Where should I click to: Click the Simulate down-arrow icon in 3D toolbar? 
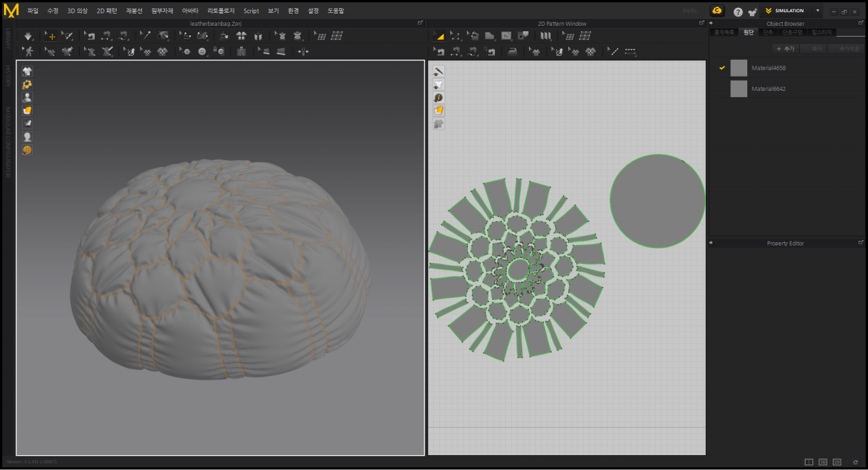28,36
